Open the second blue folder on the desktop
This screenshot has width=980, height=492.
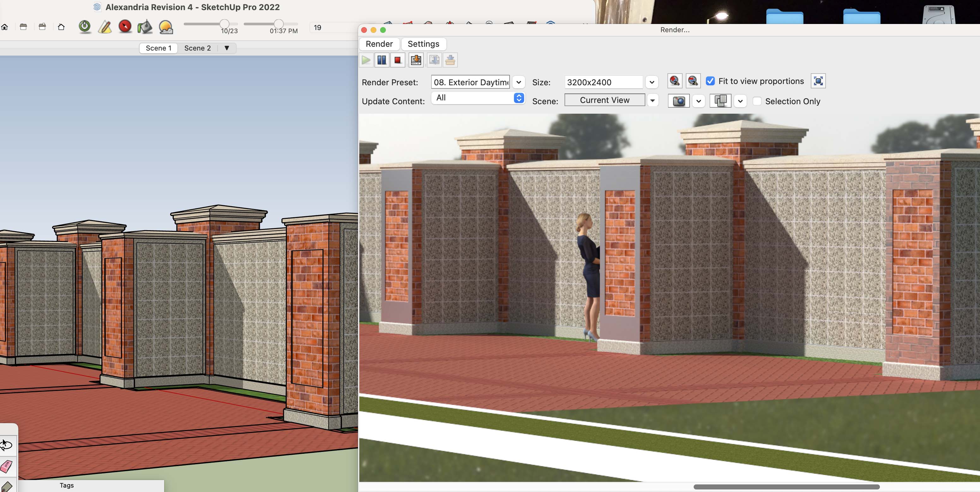862,16
